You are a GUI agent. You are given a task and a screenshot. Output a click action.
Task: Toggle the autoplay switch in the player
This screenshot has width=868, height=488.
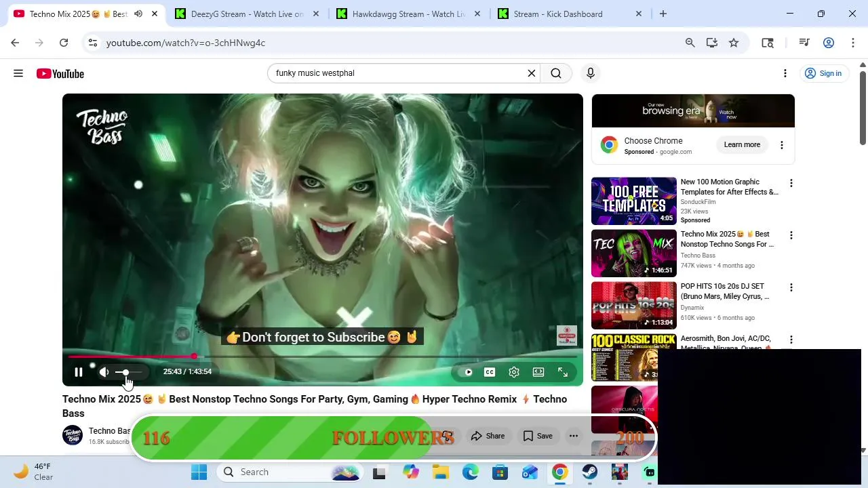[467, 372]
